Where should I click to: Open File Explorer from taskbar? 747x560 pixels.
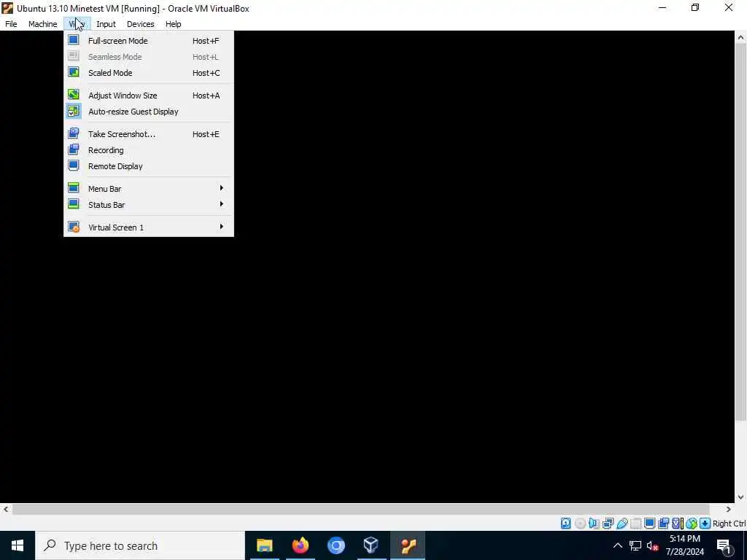tap(264, 545)
